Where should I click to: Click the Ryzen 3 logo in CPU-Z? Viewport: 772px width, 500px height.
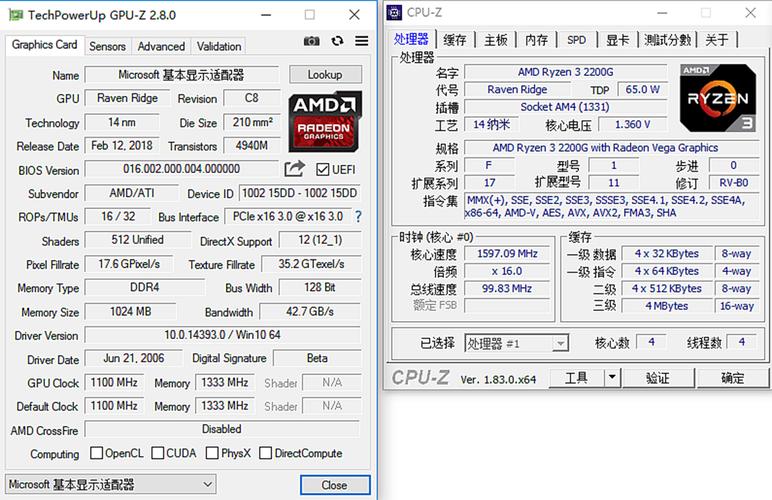coord(717,98)
